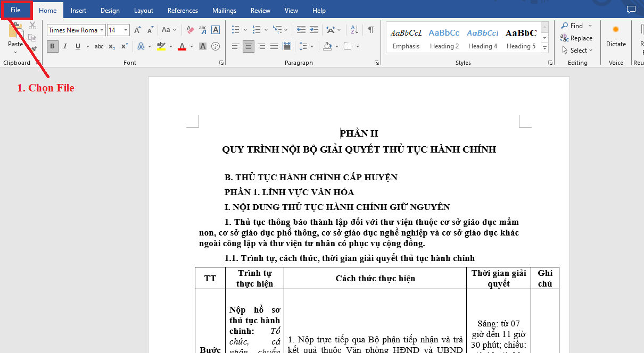
Task: Open the font size dropdown showing 14
Action: pyautogui.click(x=126, y=30)
